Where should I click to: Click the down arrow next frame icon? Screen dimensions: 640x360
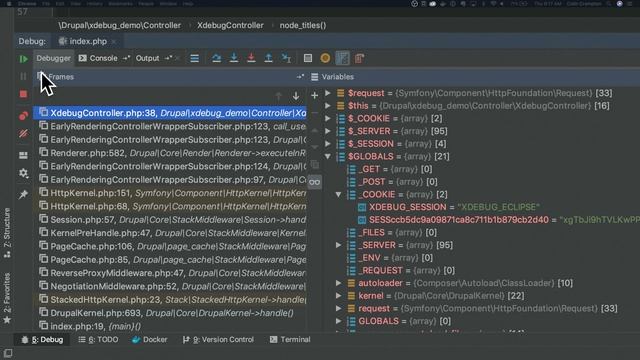296,96
